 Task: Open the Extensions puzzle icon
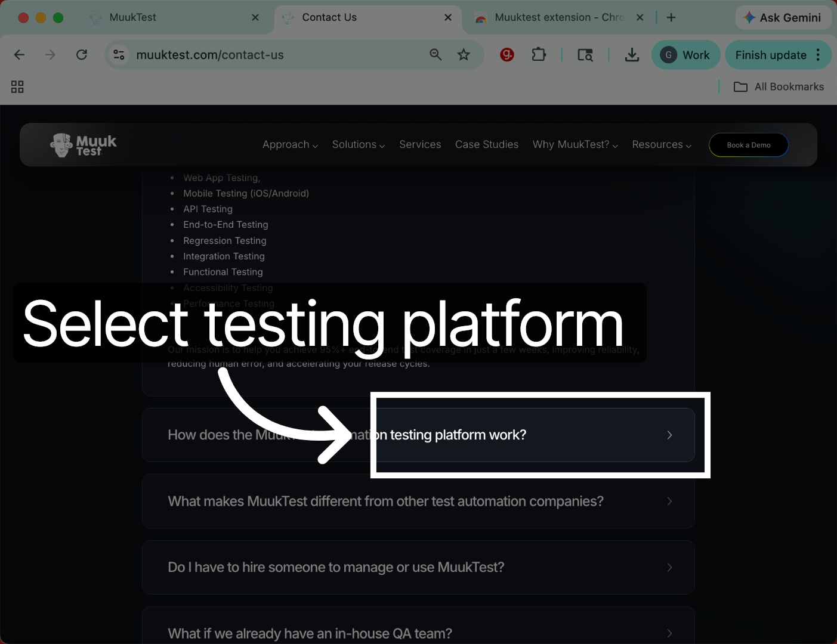[x=539, y=55]
